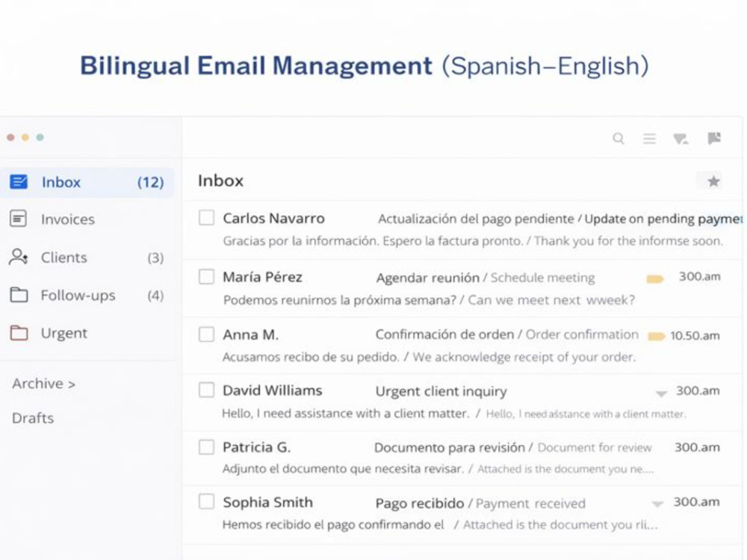747x560 pixels.
Task: Open dropdown arrow on Sophia Smith email
Action: click(657, 504)
